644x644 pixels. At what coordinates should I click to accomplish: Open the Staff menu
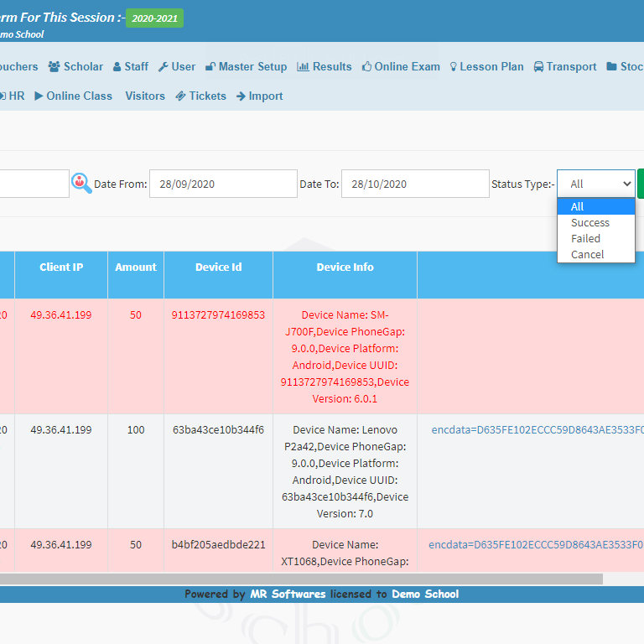[130, 67]
